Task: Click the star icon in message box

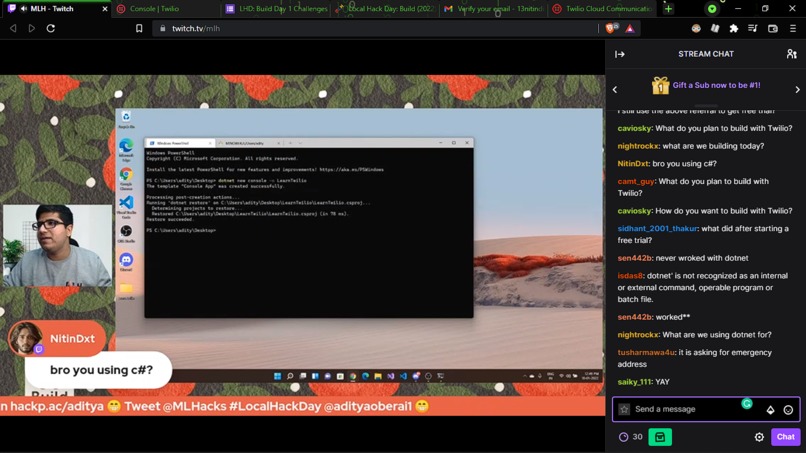Action: click(x=624, y=409)
